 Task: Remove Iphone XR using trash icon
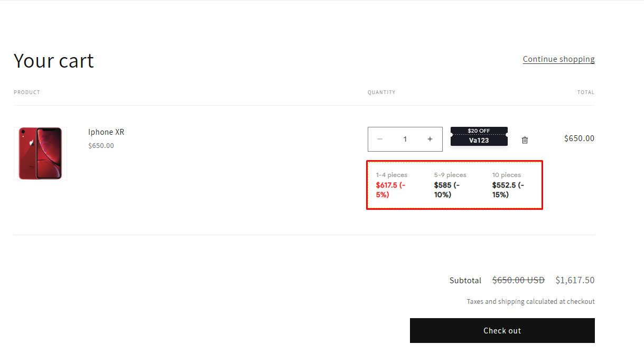(x=525, y=140)
